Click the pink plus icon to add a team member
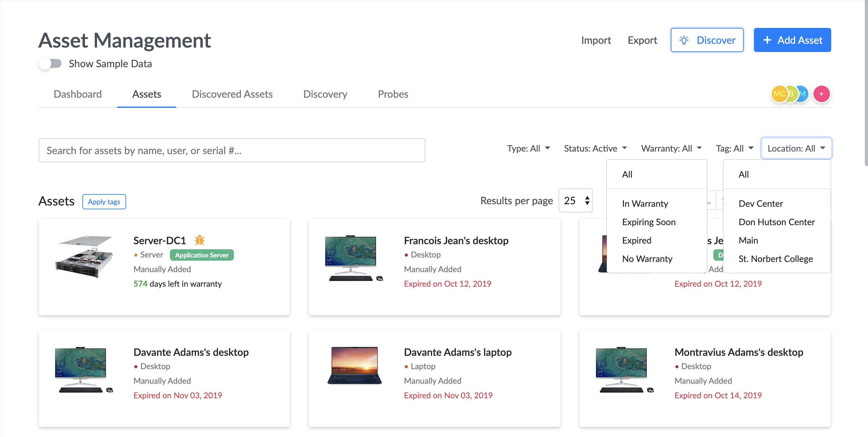Viewport: 868px width, 437px height. click(x=821, y=94)
